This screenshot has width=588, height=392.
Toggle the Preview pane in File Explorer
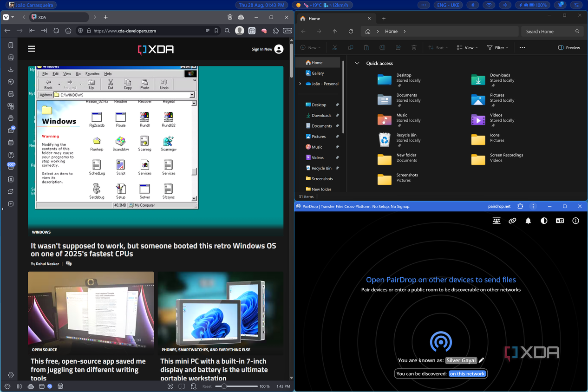coord(569,47)
